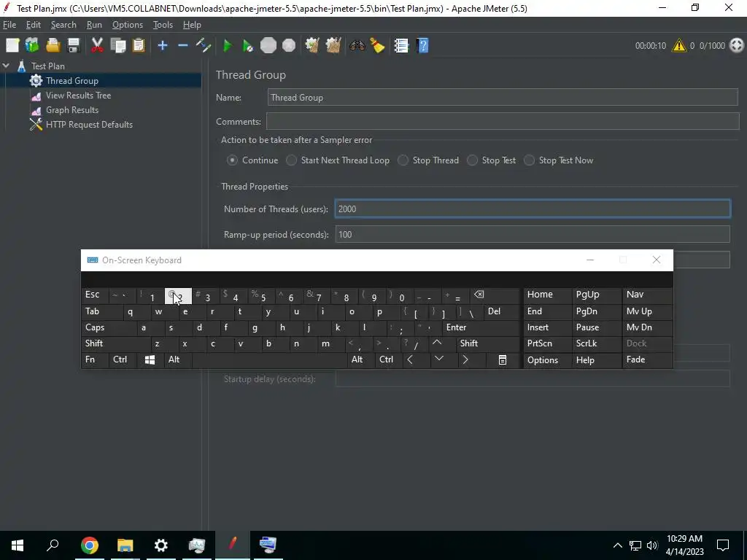Start the test with green play icon
The height and width of the screenshot is (560, 747).
pos(228,46)
